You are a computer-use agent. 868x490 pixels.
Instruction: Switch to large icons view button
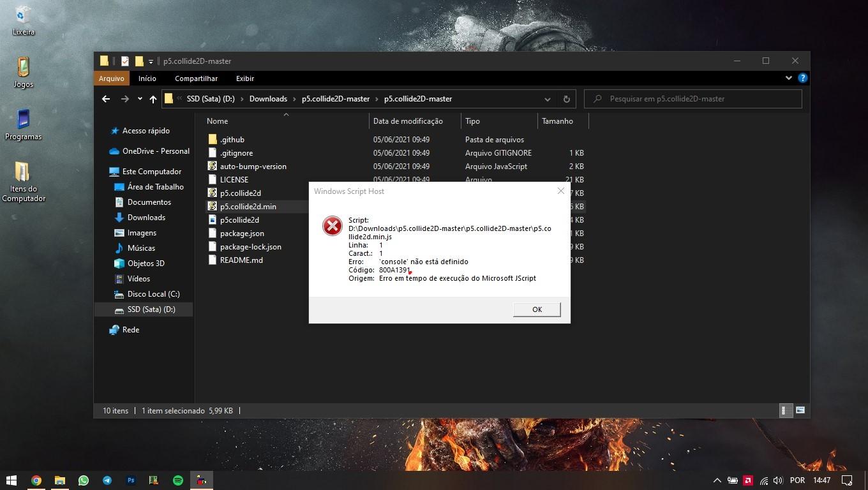coord(800,410)
